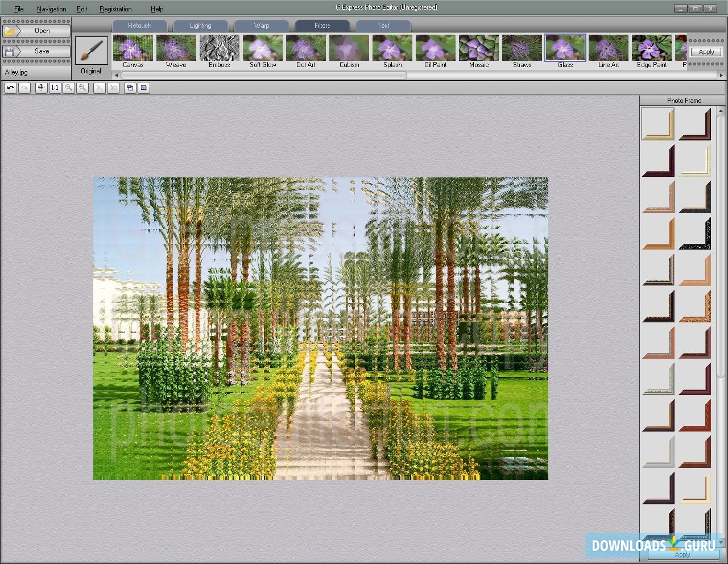
Task: Click the Zoom In magnifier icon
Action: click(69, 88)
